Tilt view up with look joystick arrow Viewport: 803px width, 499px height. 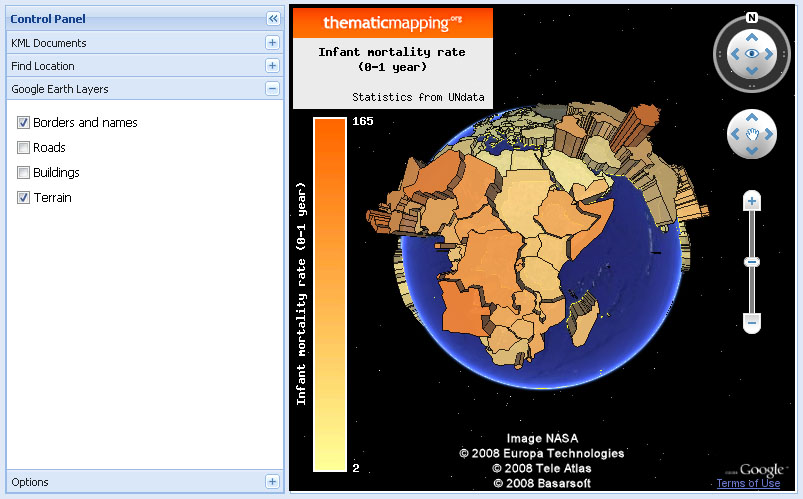[752, 39]
